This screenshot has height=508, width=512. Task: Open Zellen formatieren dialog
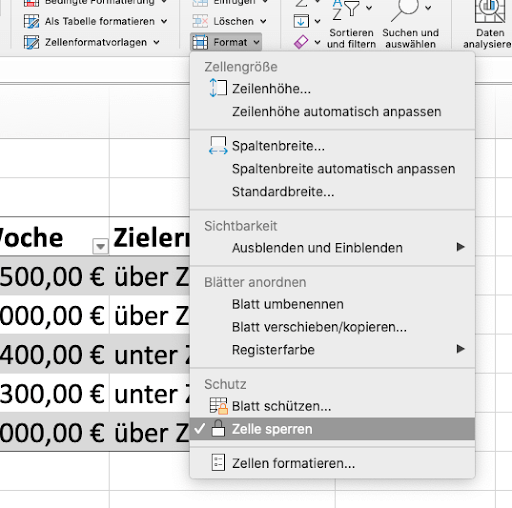click(332, 463)
